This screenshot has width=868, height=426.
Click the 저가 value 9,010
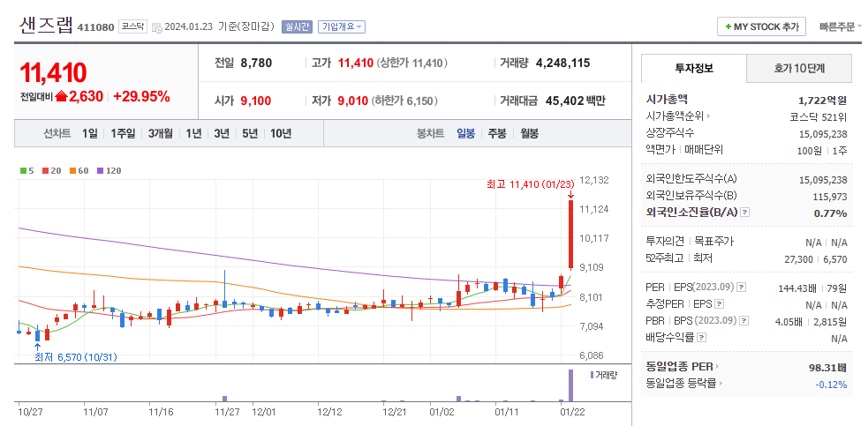(x=352, y=101)
